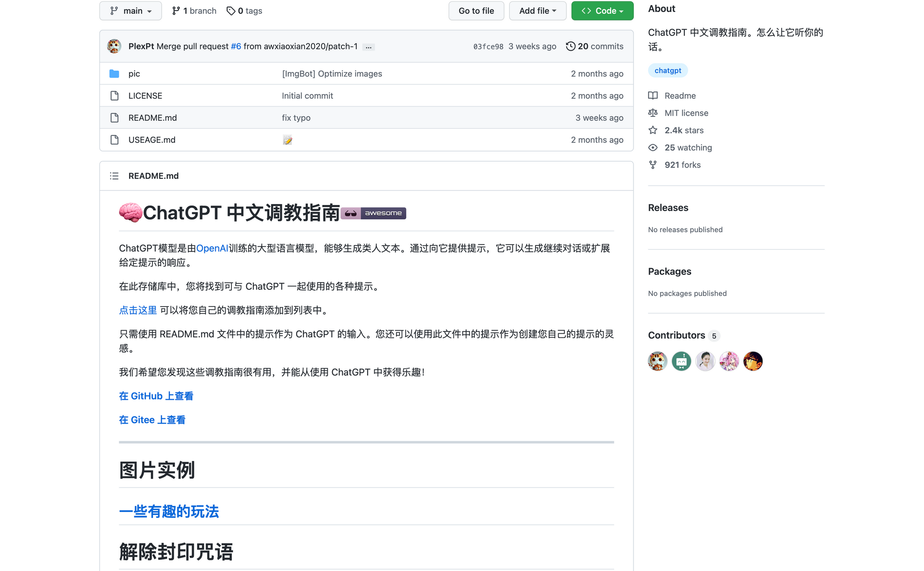This screenshot has height=571, width=924.
Task: Click the Go to file button
Action: tap(476, 11)
